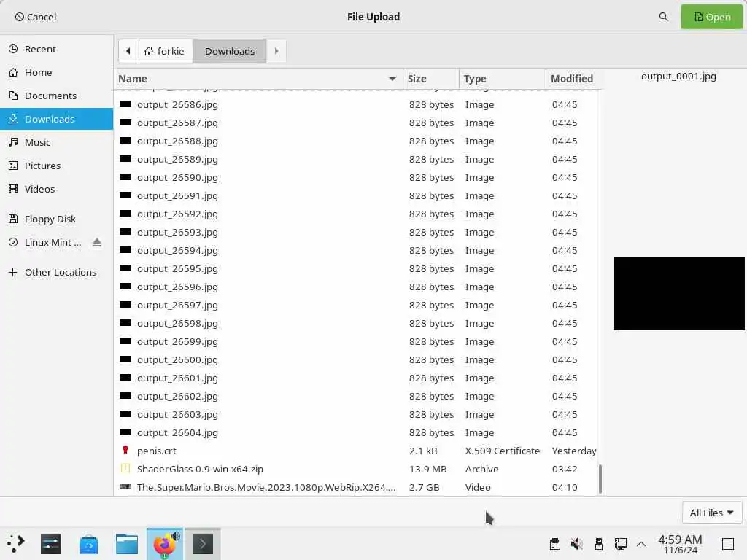The width and height of the screenshot is (747, 560).
Task: Sort by Size column header
Action: 430,79
